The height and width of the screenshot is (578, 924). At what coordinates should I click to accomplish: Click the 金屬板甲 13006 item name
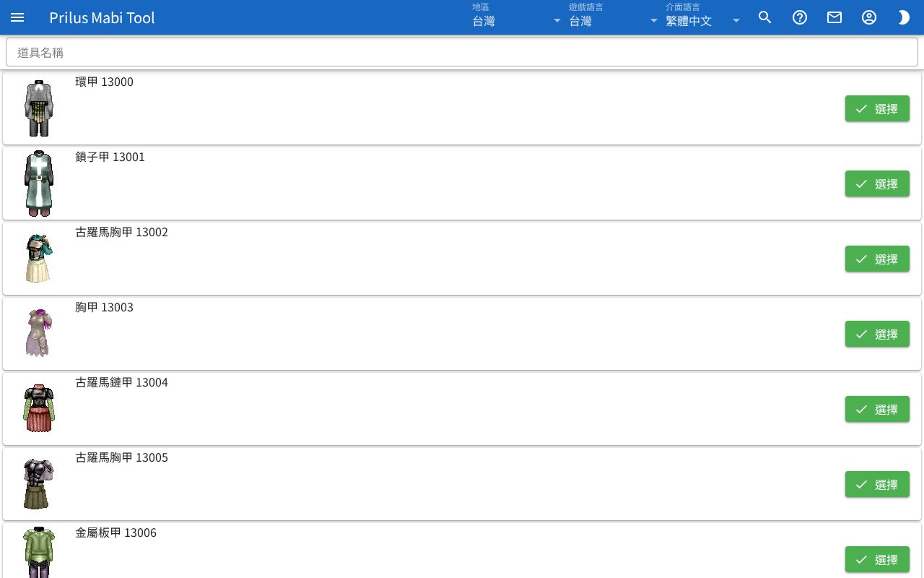pos(116,532)
